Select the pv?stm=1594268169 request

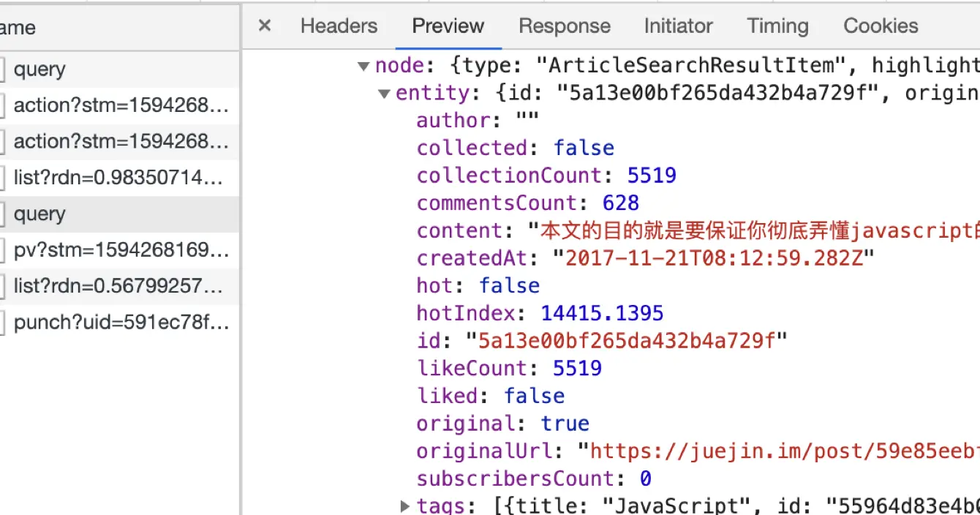tap(119, 250)
